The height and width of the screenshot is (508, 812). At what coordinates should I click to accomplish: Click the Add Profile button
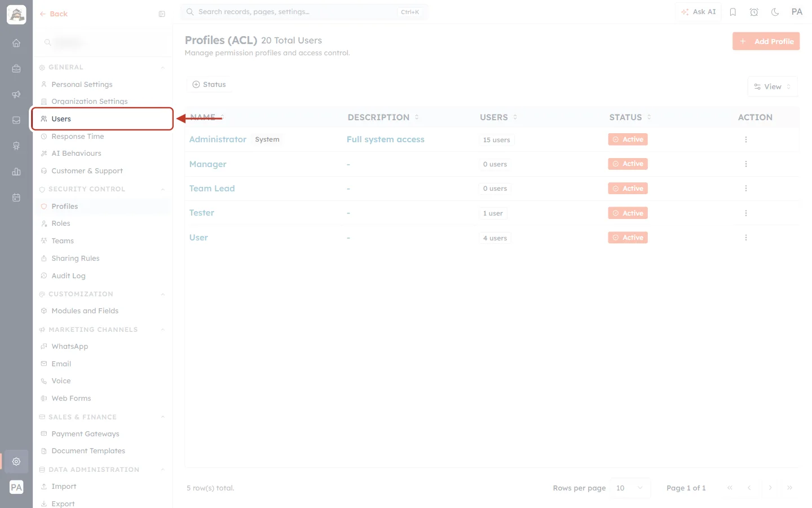pyautogui.click(x=766, y=41)
